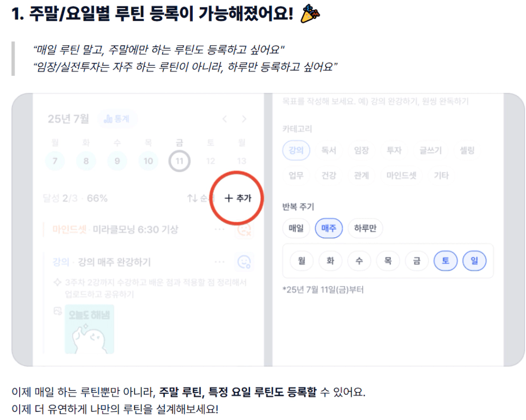
Task: Select the 매일 repeat option
Action: coord(296,228)
